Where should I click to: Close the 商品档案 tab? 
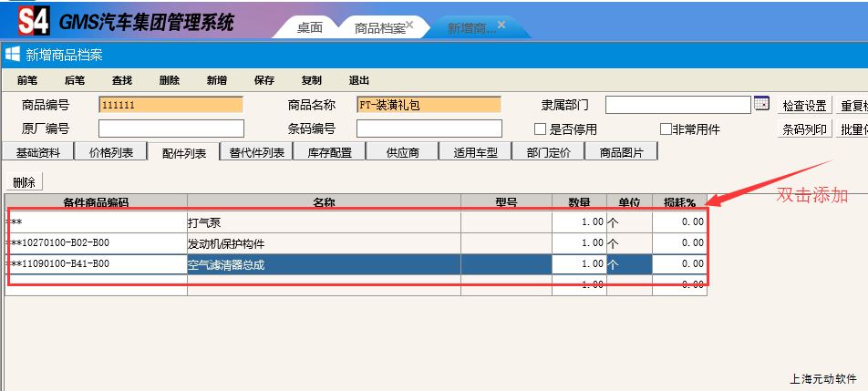[x=410, y=25]
